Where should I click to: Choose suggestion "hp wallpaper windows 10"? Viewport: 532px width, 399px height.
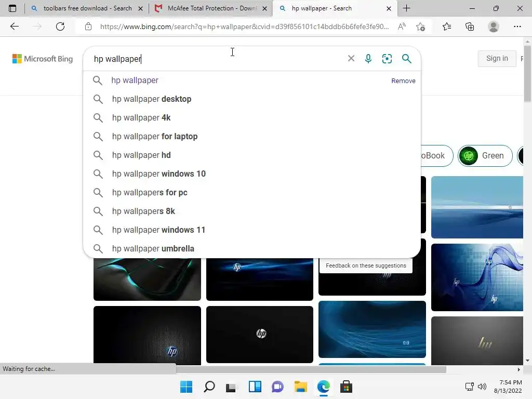click(x=252, y=174)
